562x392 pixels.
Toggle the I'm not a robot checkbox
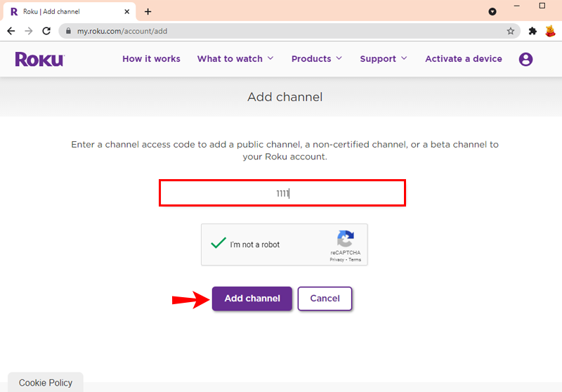pyautogui.click(x=218, y=243)
